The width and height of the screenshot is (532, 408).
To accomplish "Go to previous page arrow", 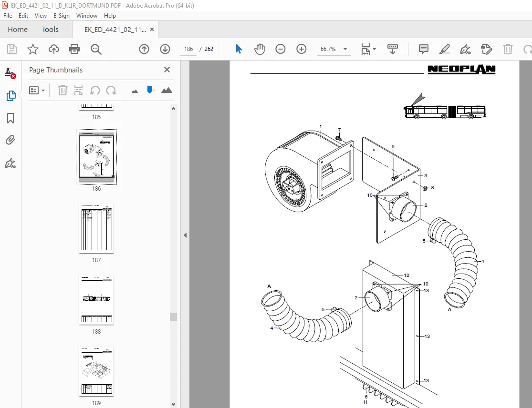I will (144, 49).
